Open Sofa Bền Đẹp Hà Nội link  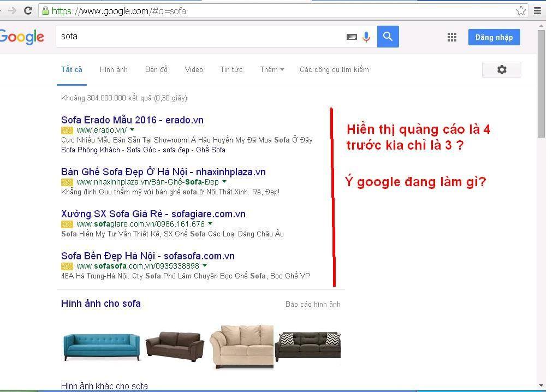click(148, 256)
